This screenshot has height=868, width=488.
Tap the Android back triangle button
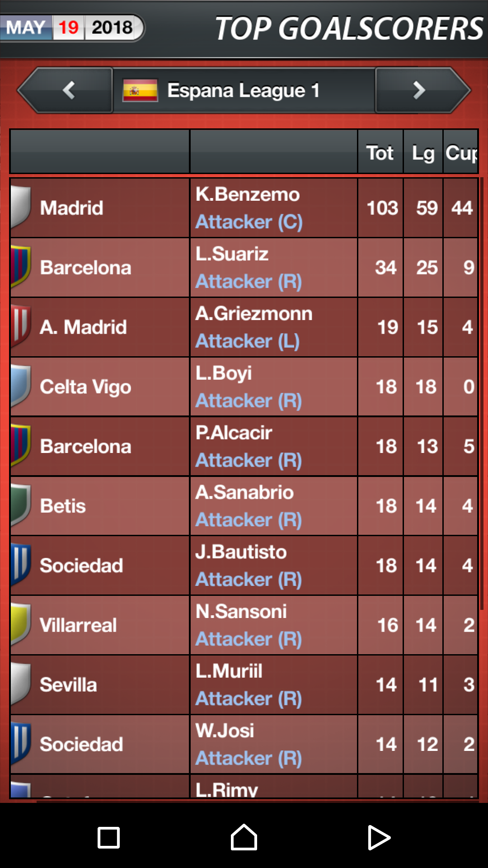(379, 838)
